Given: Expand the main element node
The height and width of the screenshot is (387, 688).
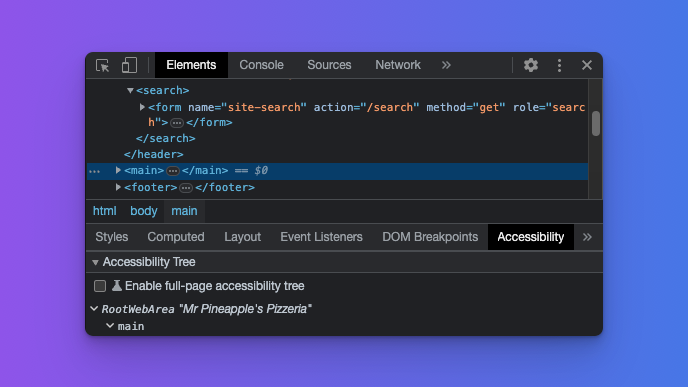Looking at the screenshot, I should tap(118, 170).
